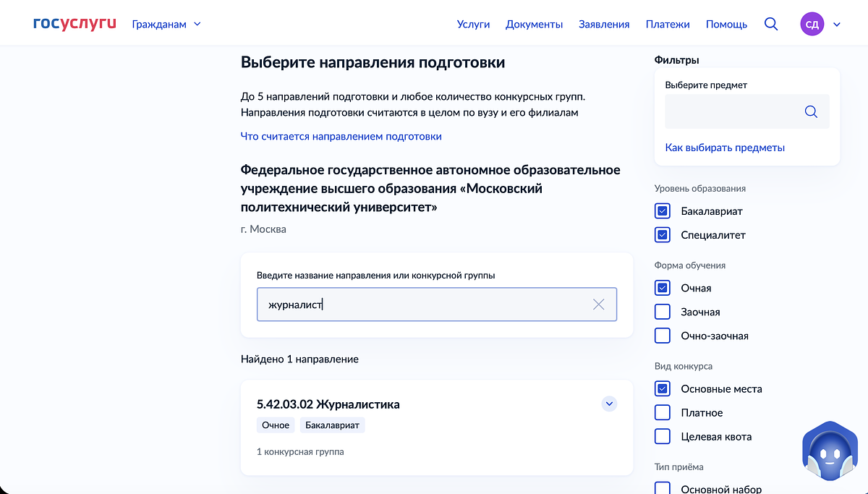Viewport: 868px width, 494px height.
Task: Select the 5.42.03.02 Журналистика title
Action: tap(328, 404)
